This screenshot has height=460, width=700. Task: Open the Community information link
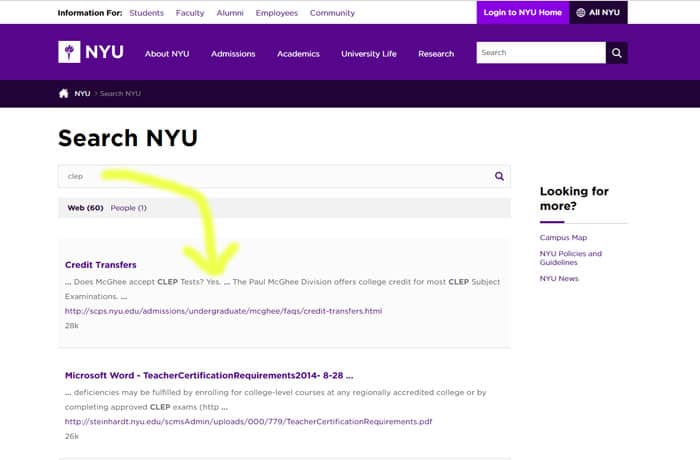pyautogui.click(x=332, y=13)
